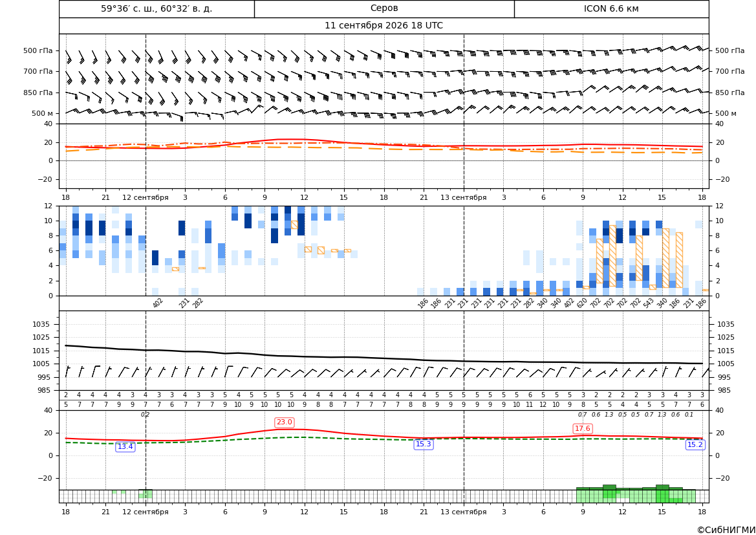Click the 500 гПа left axis label

point(38,50)
